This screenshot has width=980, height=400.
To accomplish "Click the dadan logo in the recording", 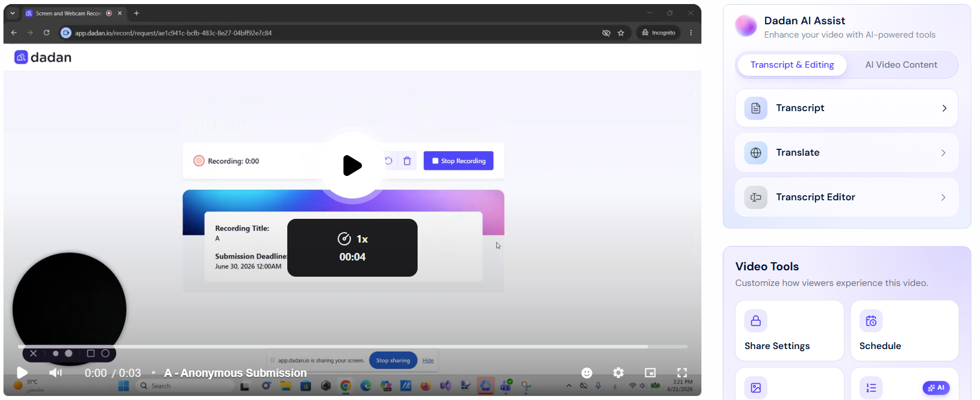I will [x=43, y=57].
